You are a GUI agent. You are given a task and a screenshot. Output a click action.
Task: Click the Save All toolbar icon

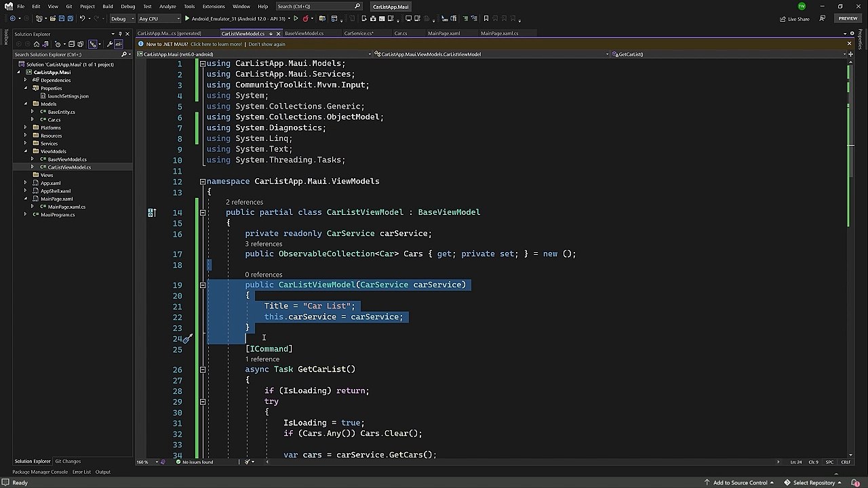pos(71,18)
